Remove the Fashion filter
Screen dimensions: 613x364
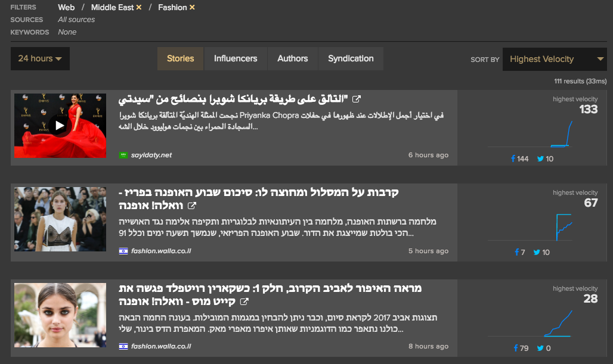click(x=192, y=8)
